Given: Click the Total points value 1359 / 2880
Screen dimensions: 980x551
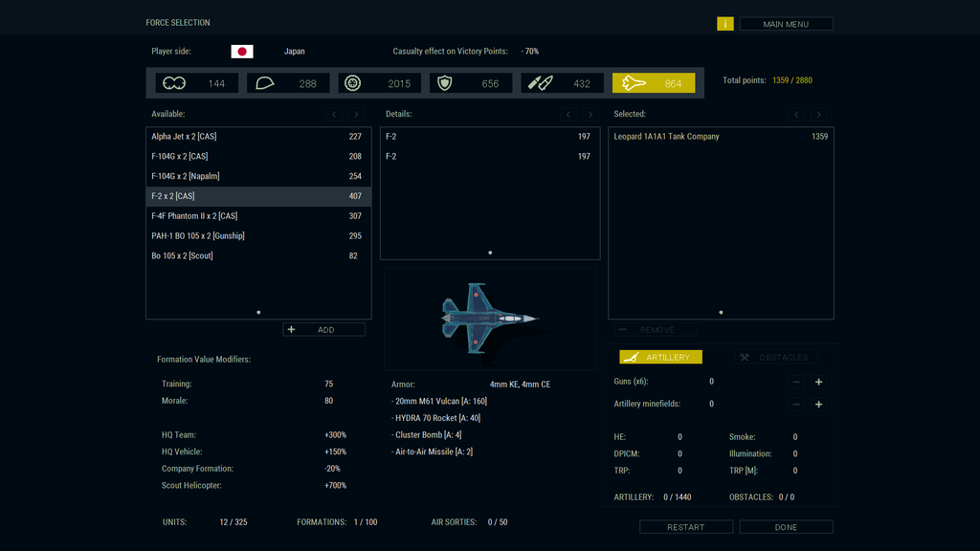Looking at the screenshot, I should (x=791, y=80).
